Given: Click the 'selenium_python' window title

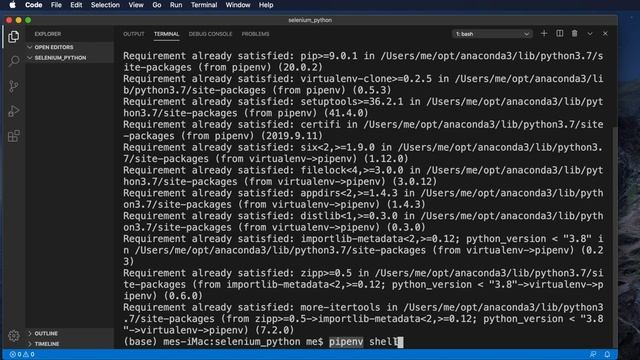Looking at the screenshot, I should pos(310,20).
